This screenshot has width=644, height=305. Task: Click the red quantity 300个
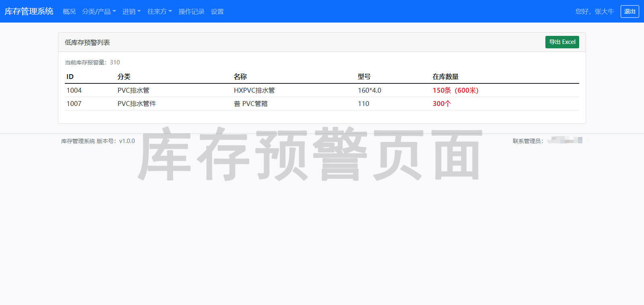tap(442, 104)
